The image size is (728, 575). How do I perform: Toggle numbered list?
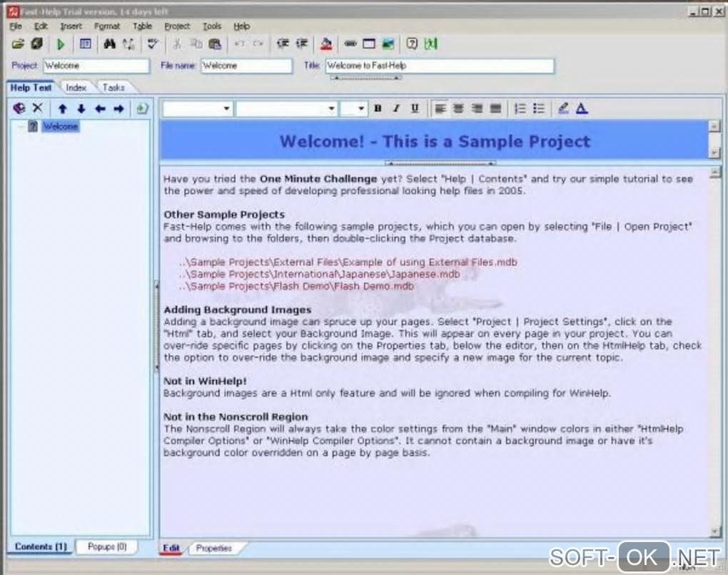(520, 108)
